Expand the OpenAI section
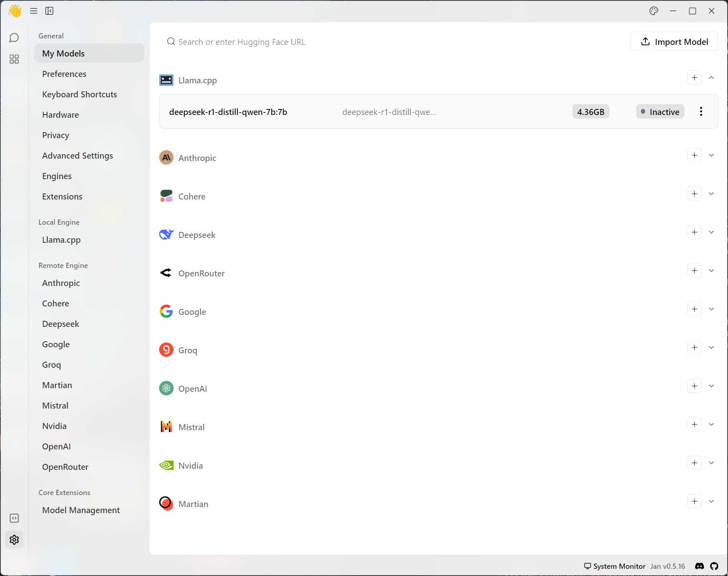728x576 pixels. pos(711,386)
